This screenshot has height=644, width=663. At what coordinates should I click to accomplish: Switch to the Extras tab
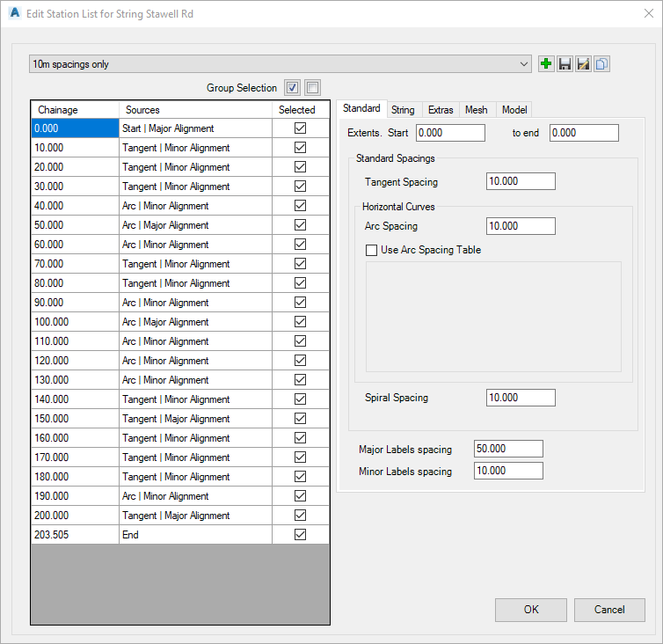(x=441, y=110)
